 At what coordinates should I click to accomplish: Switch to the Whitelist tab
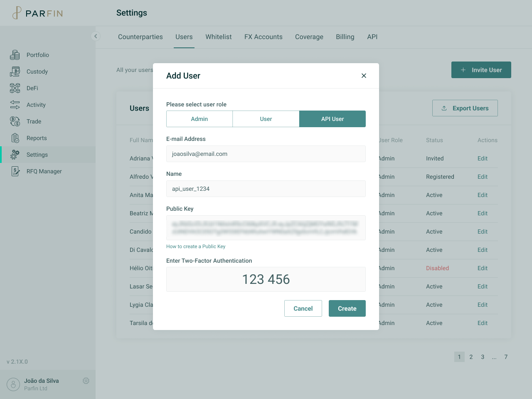(218, 37)
